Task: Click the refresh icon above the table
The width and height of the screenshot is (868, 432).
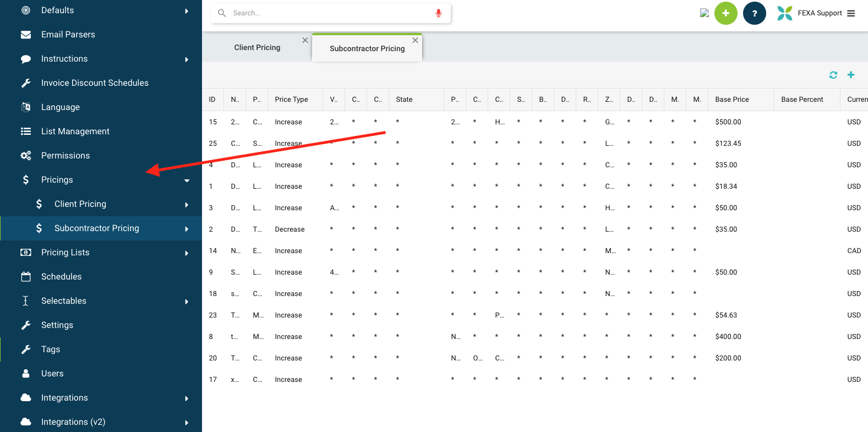Action: (x=833, y=75)
